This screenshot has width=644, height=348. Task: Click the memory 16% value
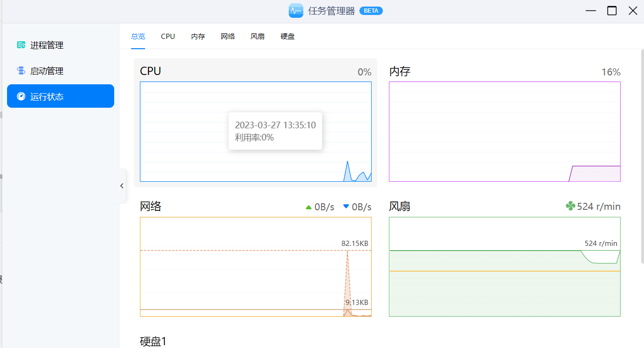tap(611, 72)
